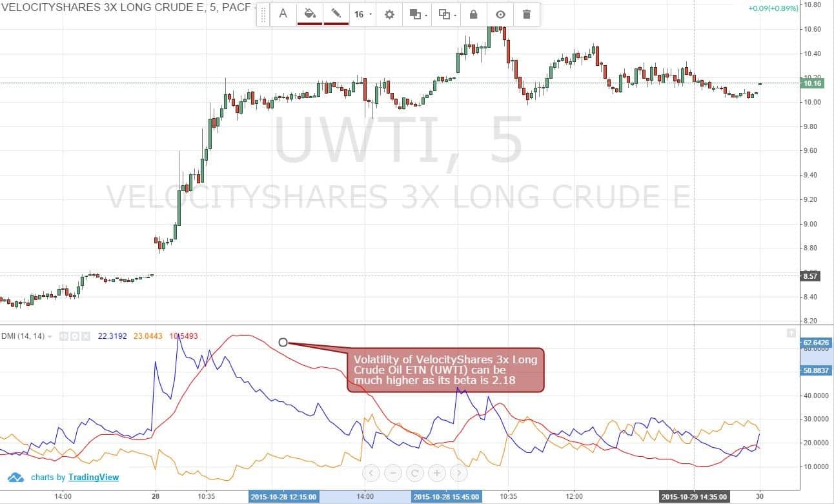
Task: Lock the selected drawing with the padlock toggle
Action: tap(474, 14)
